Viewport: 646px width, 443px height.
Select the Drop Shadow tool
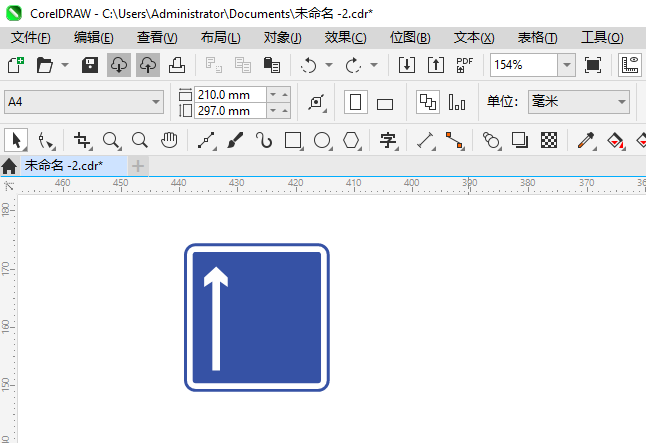point(520,141)
